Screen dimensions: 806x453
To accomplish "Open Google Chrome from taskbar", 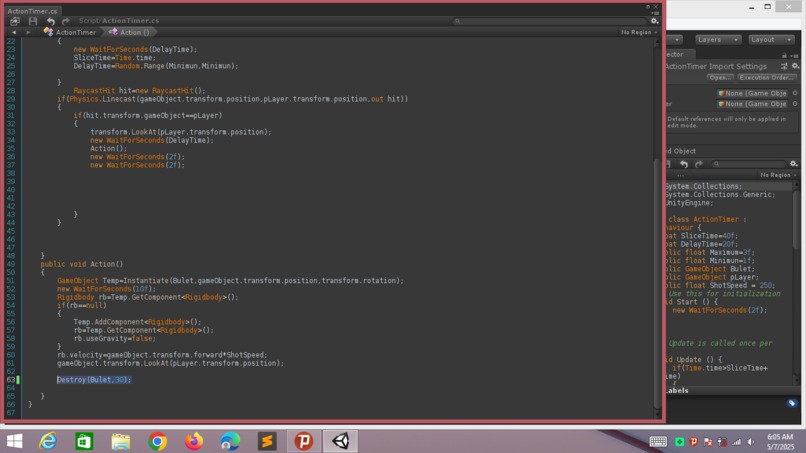I will pyautogui.click(x=157, y=441).
